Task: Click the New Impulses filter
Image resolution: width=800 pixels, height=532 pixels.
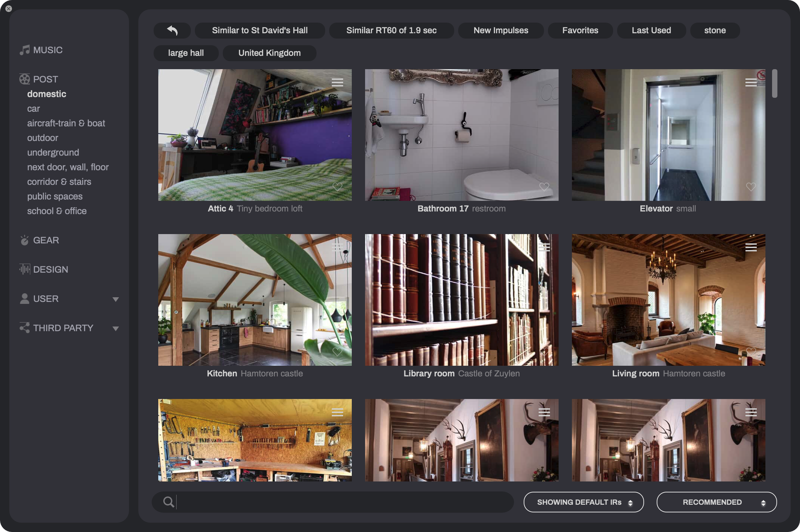Action: tap(501, 31)
